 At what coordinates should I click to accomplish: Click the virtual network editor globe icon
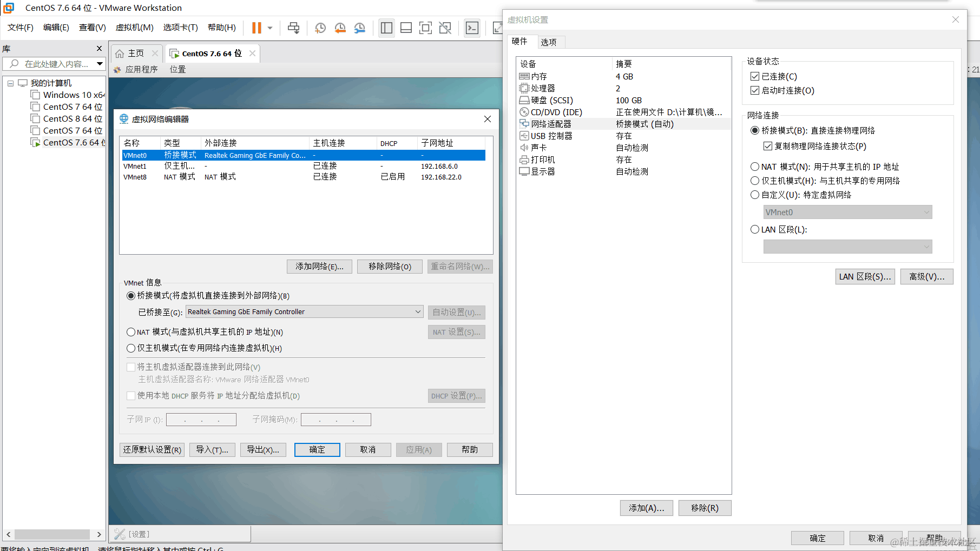tap(124, 119)
